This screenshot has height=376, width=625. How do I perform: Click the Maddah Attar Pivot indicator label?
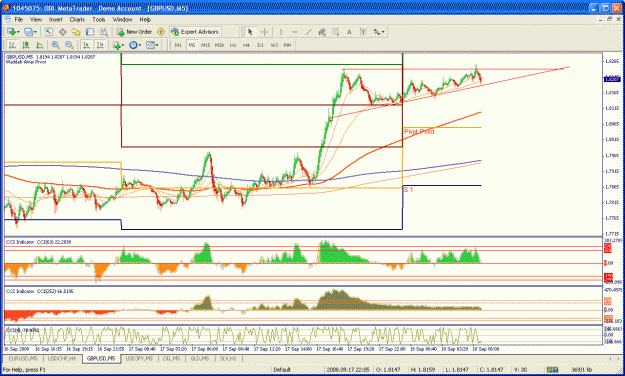coord(26,62)
